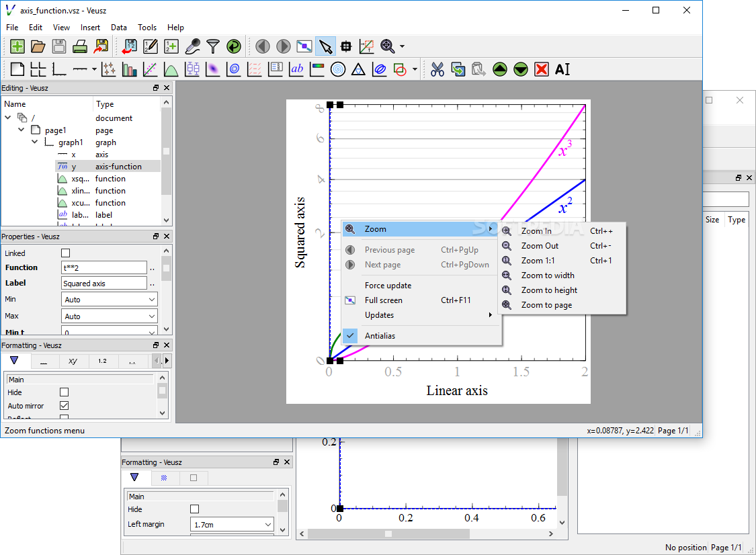Viewport: 756px width, 555px height.
Task: Open the Updates submenu
Action: coord(421,315)
